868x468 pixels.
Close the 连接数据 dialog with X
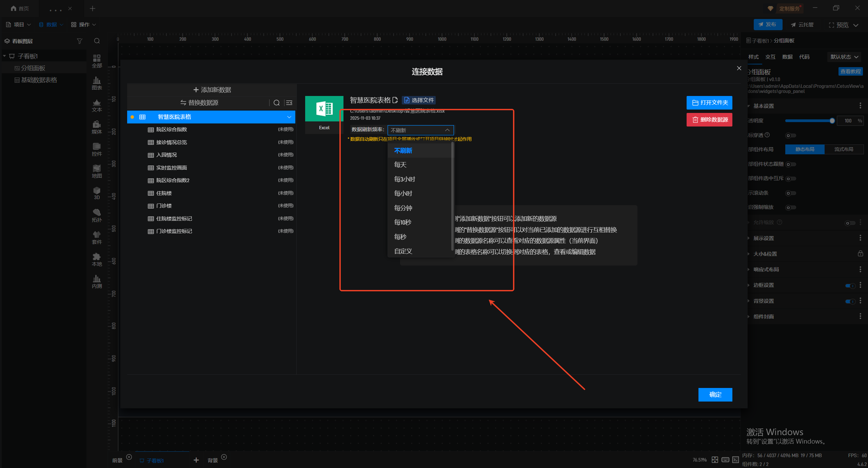(739, 68)
